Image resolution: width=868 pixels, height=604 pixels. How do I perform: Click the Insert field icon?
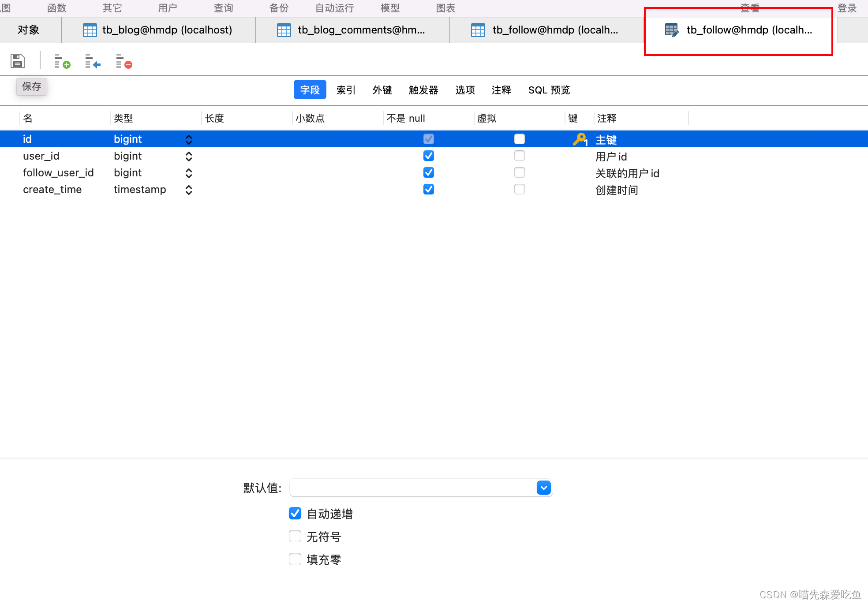[x=93, y=61]
